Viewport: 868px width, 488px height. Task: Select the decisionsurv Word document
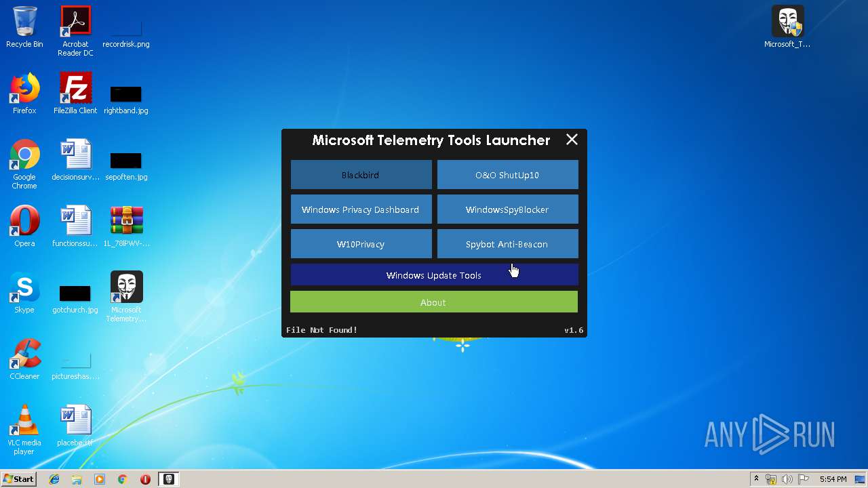point(75,160)
